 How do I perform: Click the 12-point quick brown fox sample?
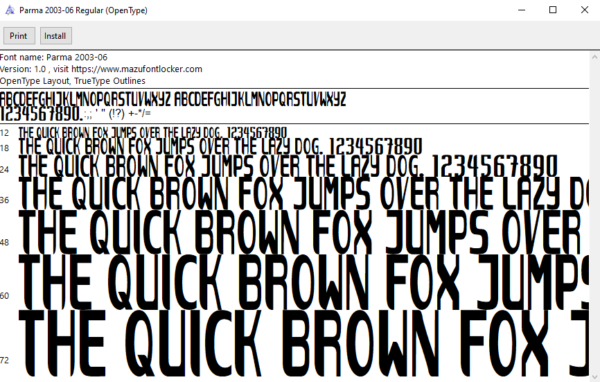pyautogui.click(x=153, y=133)
